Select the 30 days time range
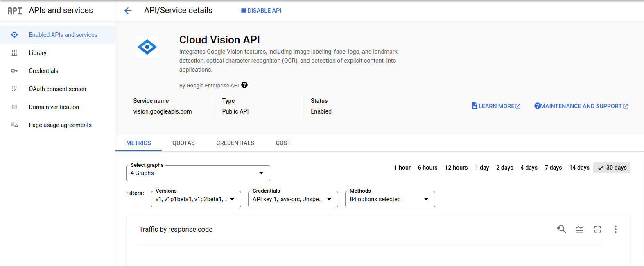This screenshot has width=644, height=266. [612, 168]
